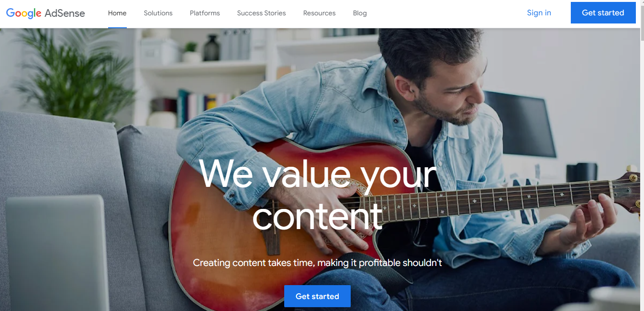Image resolution: width=644 pixels, height=311 pixels.
Task: Click the Google AdSense logo
Action: 45,13
